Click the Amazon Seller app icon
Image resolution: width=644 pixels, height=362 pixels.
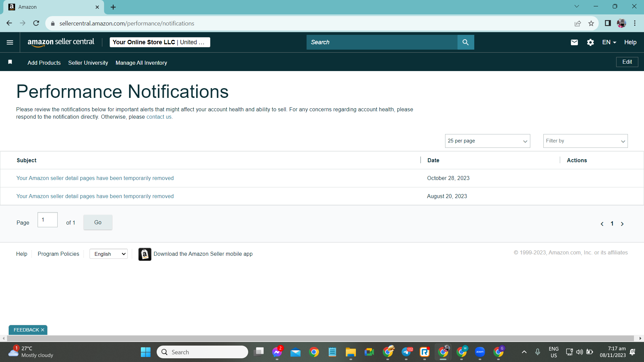tap(145, 254)
